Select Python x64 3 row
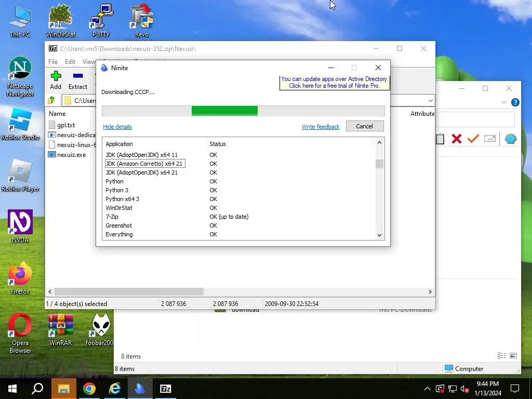 click(239, 199)
